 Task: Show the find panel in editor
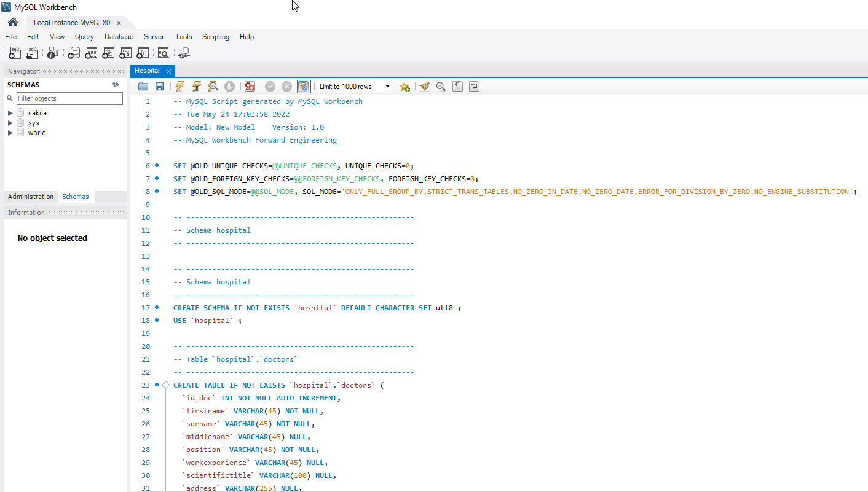click(441, 87)
